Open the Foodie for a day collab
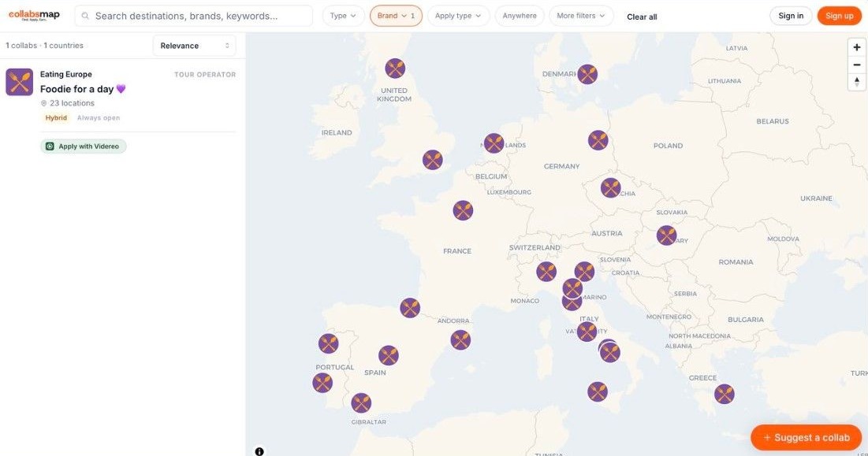Image resolution: width=868 pixels, height=456 pixels. [83, 89]
